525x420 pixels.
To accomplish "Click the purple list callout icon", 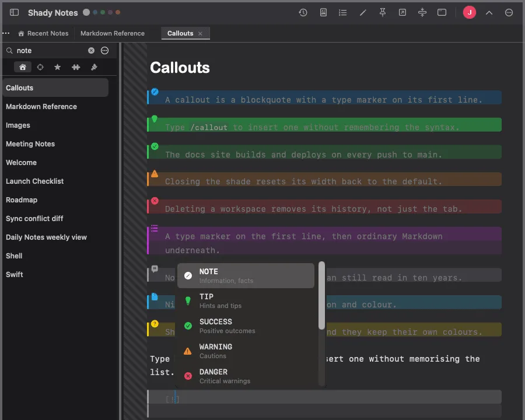I will coord(155,229).
